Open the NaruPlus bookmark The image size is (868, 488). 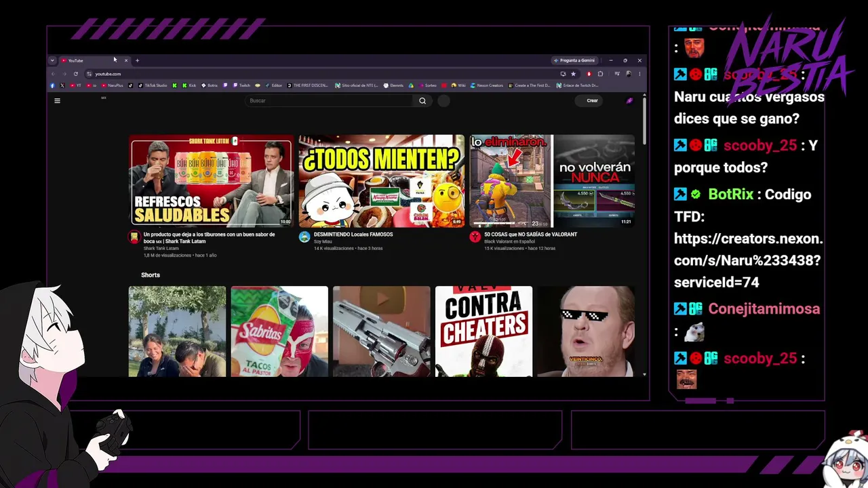113,85
